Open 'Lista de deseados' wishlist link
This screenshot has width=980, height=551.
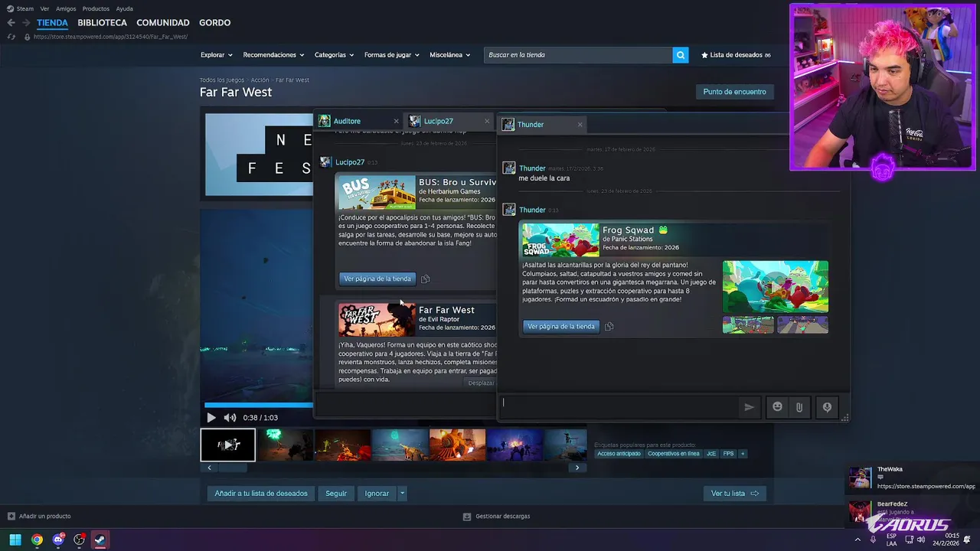click(736, 55)
